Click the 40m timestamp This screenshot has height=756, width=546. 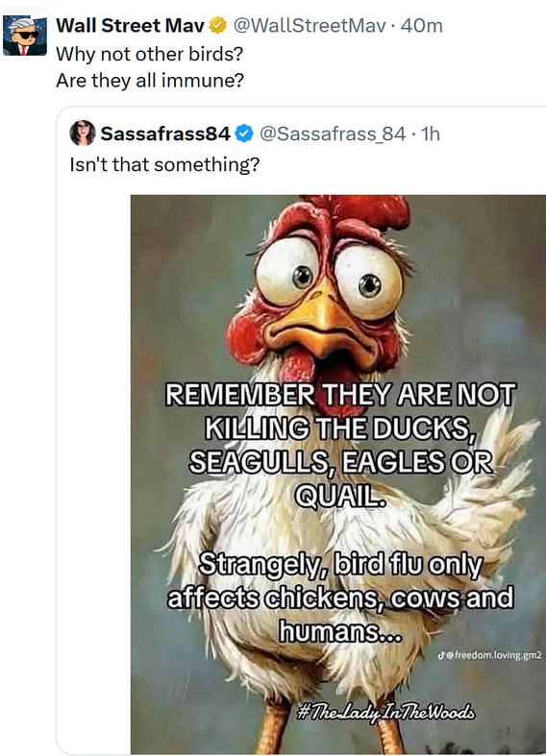coord(421,26)
